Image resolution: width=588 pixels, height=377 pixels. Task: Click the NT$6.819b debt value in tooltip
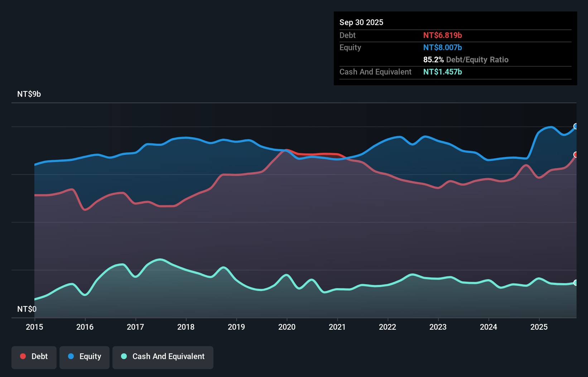tap(443, 35)
